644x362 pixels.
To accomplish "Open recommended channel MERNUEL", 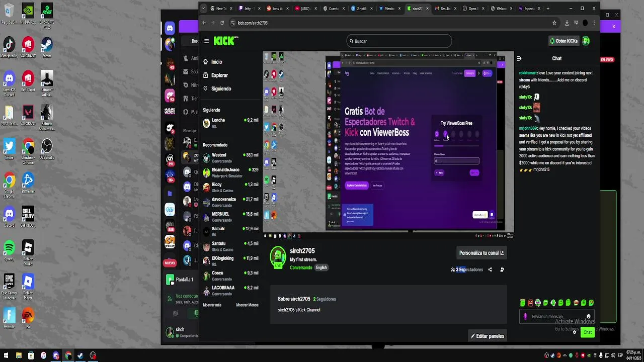I will [230, 217].
